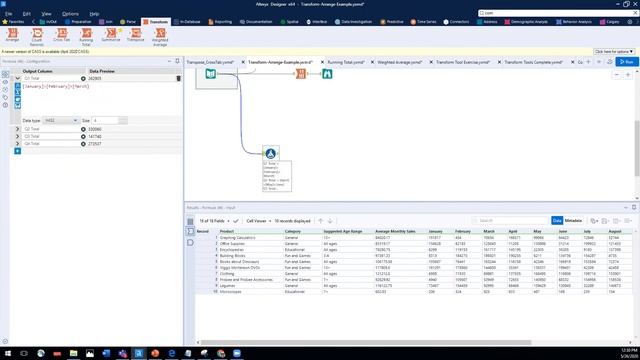Select the Count Records tool

click(x=37, y=36)
